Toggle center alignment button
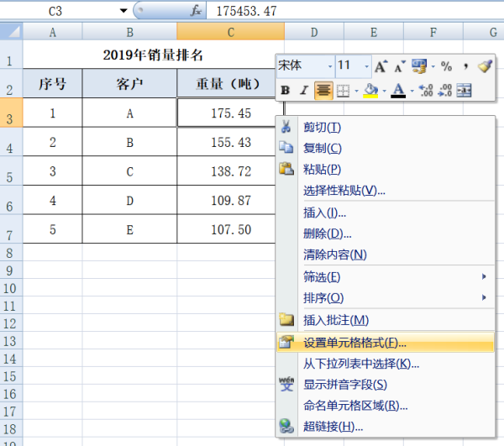This screenshot has width=504, height=446. (x=323, y=91)
